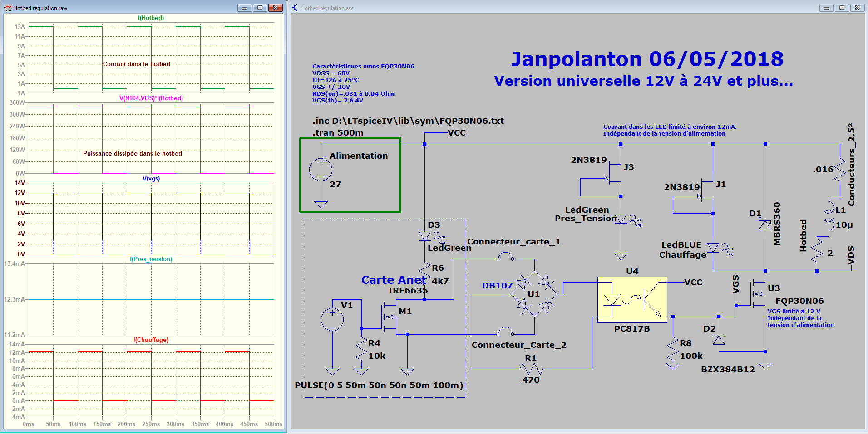Close the Hotbed régulation.raw waveform window
The height and width of the screenshot is (434, 868).
click(276, 8)
